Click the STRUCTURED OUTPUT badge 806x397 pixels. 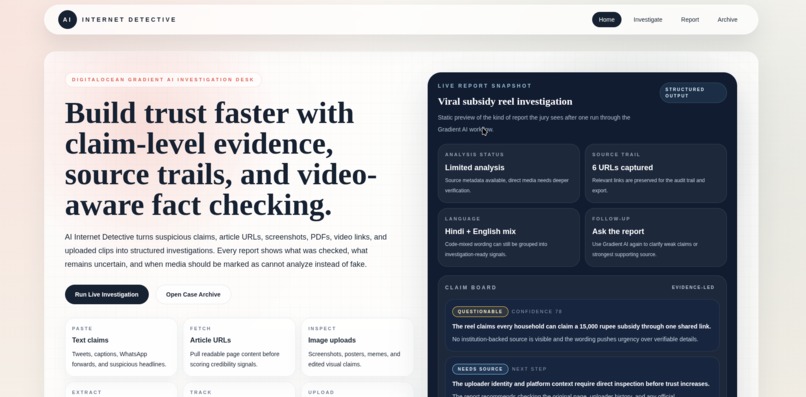(x=693, y=93)
